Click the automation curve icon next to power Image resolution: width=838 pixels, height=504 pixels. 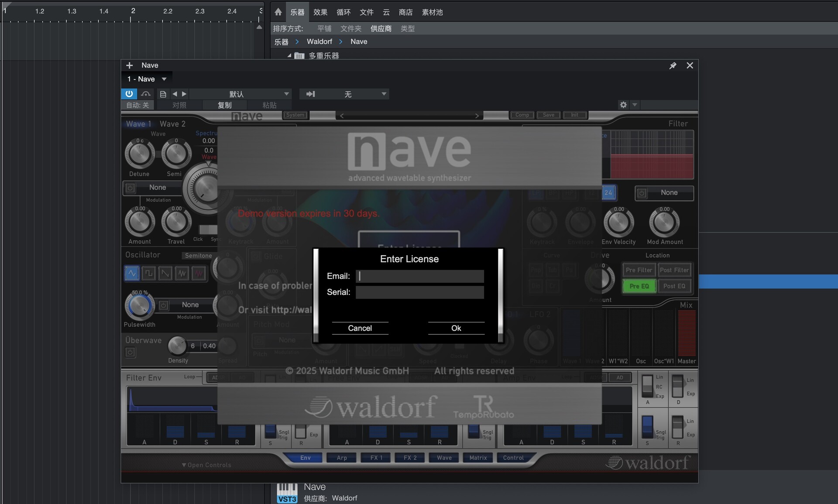[146, 94]
